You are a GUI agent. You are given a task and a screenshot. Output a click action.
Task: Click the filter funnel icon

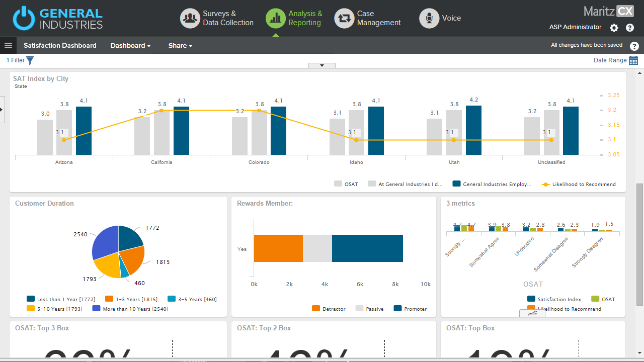coord(30,61)
